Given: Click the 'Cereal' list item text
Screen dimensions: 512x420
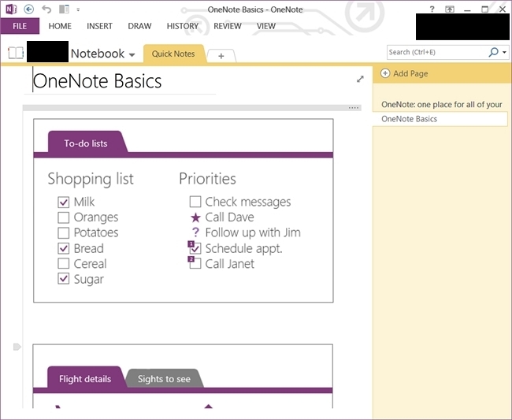Looking at the screenshot, I should 90,264.
